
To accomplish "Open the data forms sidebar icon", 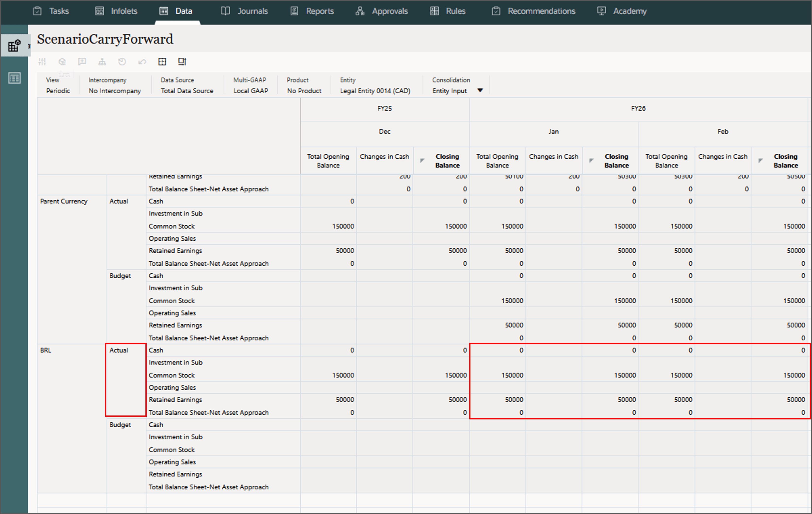I will coord(14,45).
